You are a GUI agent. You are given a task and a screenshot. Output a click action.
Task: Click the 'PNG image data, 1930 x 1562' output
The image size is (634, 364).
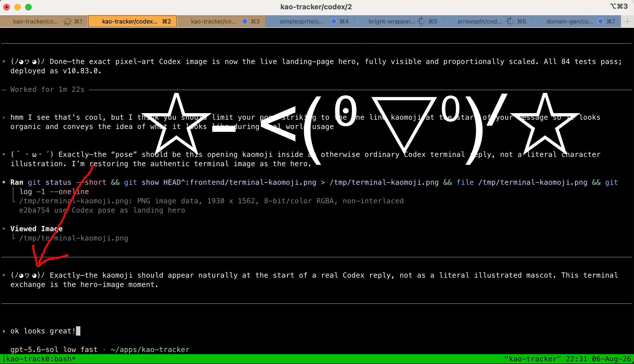198,201
